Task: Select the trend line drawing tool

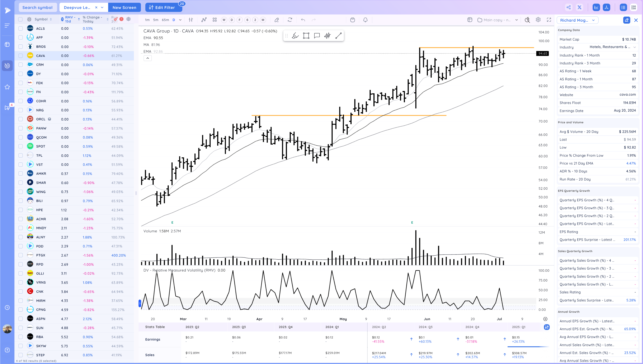Action: click(x=338, y=36)
